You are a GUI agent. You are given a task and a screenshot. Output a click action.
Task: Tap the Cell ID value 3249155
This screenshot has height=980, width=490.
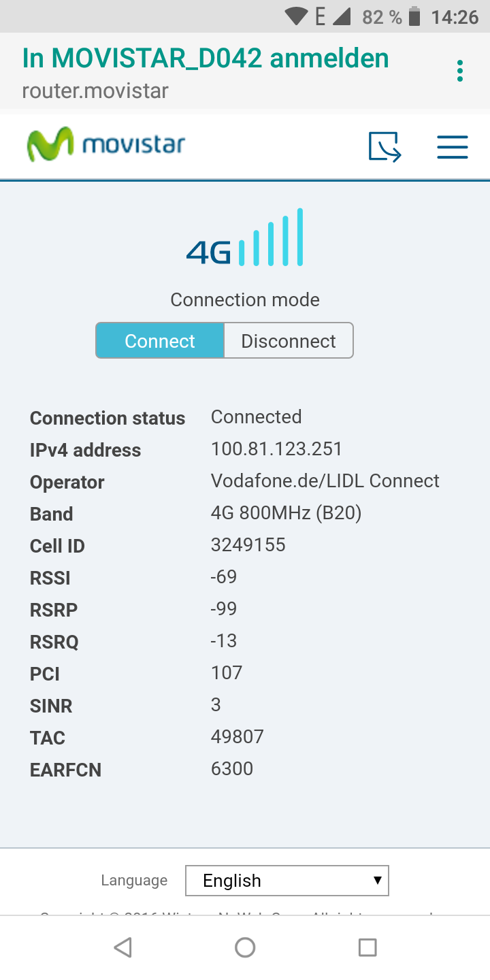coord(248,545)
